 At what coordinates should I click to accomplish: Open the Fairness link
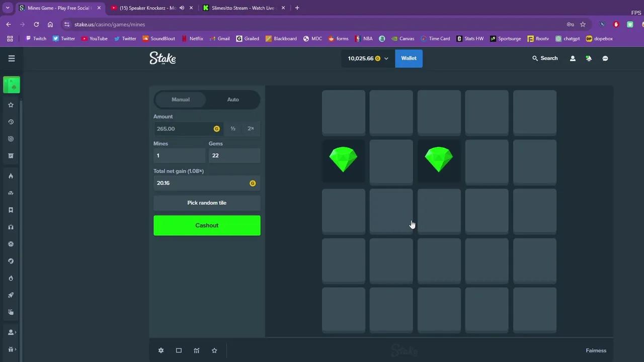click(596, 350)
